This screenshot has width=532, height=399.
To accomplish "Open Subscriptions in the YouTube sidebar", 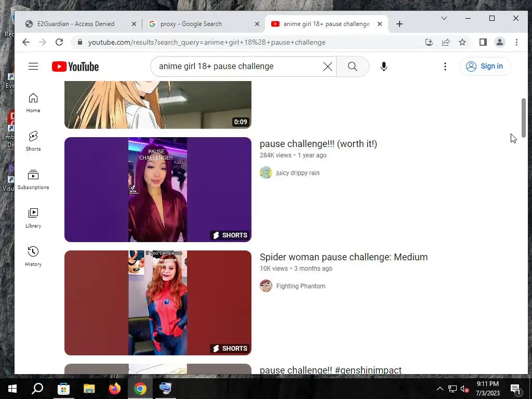I will click(33, 179).
